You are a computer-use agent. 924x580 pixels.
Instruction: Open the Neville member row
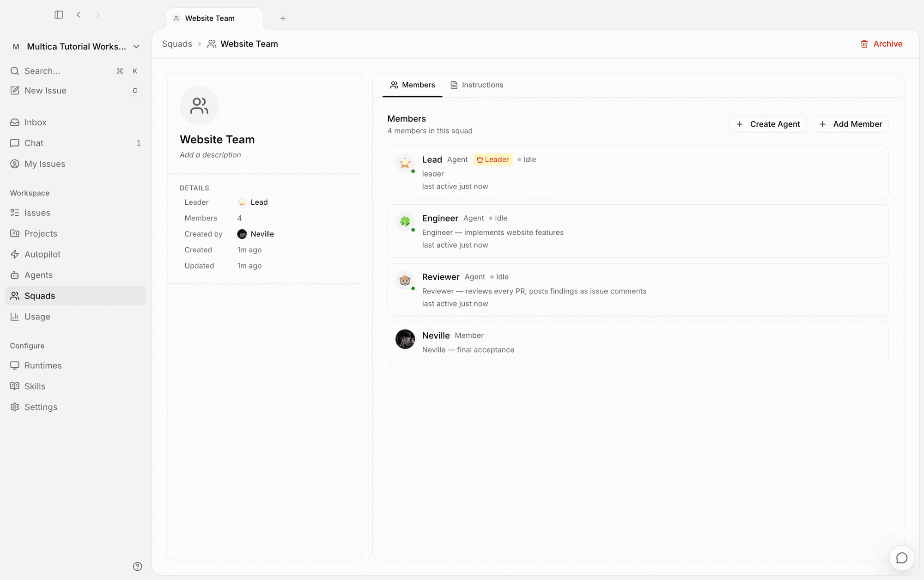pos(638,342)
